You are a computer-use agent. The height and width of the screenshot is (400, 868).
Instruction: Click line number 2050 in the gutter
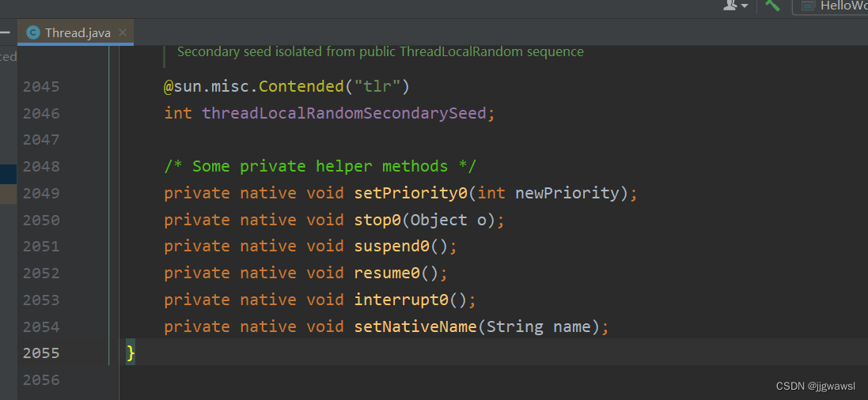point(41,221)
